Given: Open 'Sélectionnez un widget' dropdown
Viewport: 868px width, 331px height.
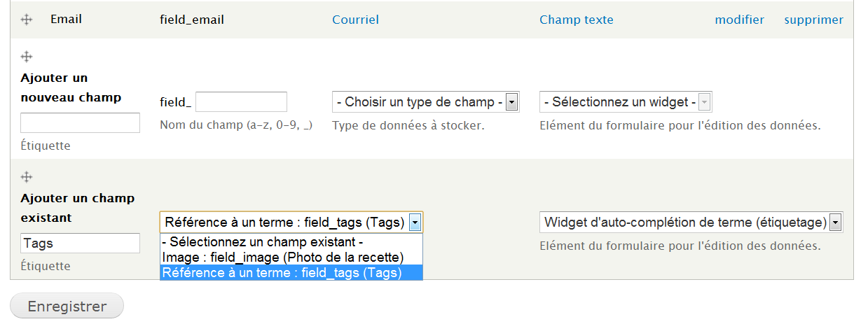Looking at the screenshot, I should click(x=626, y=102).
